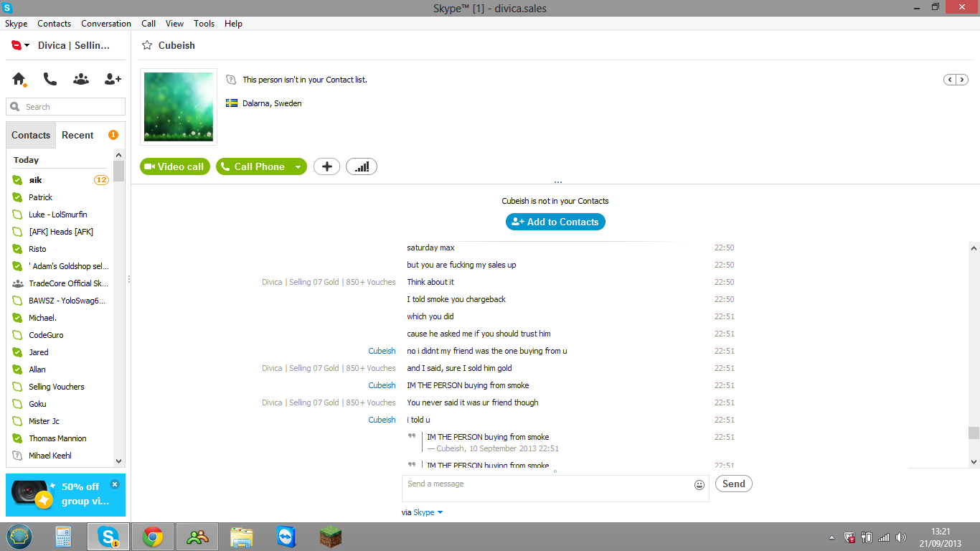Check call quality signal bars button

362,166
